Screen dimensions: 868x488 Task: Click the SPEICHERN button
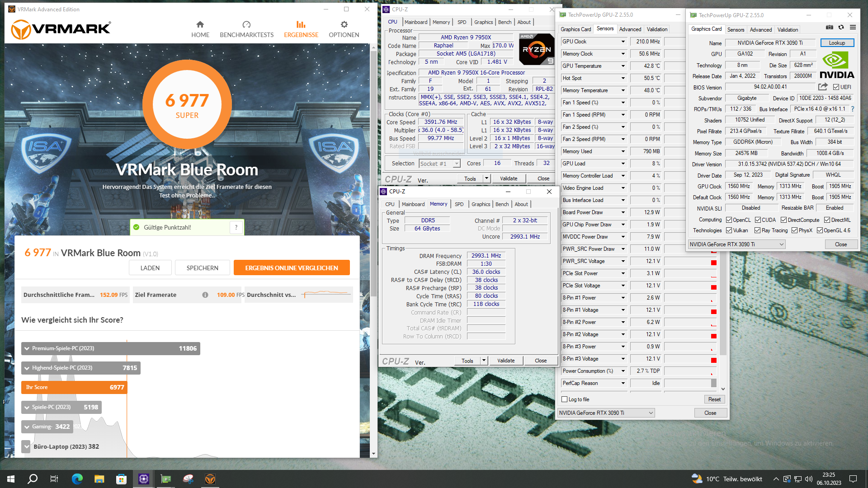pos(203,268)
